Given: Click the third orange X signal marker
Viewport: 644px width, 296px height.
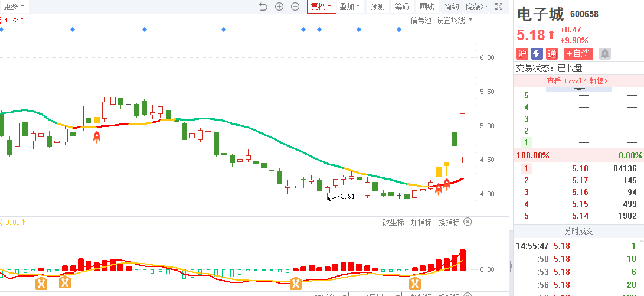Looking at the screenshot, I should [x=295, y=283].
